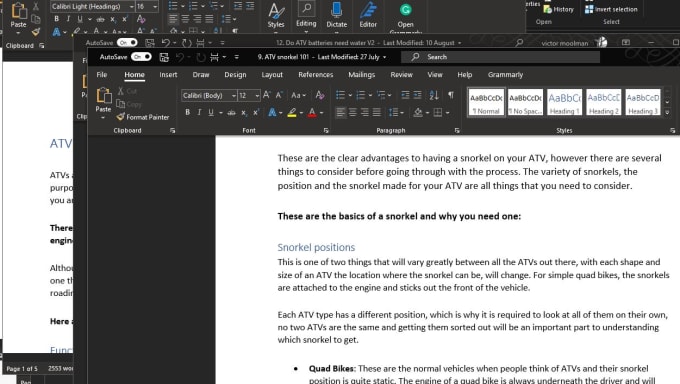Open the Calibri (Body) font name dropdown

coord(234,95)
